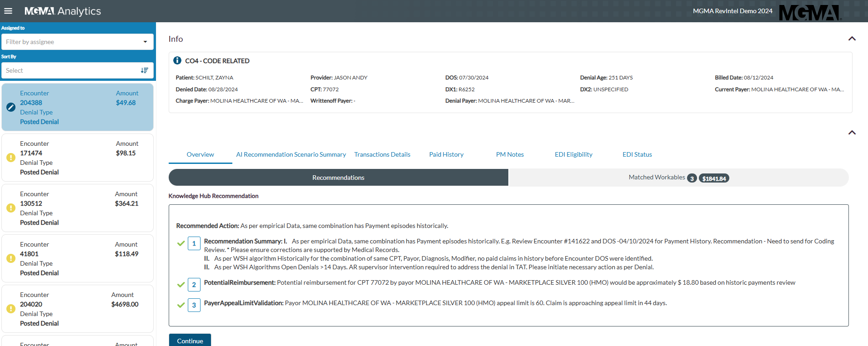Click the Sort By select field

point(70,70)
